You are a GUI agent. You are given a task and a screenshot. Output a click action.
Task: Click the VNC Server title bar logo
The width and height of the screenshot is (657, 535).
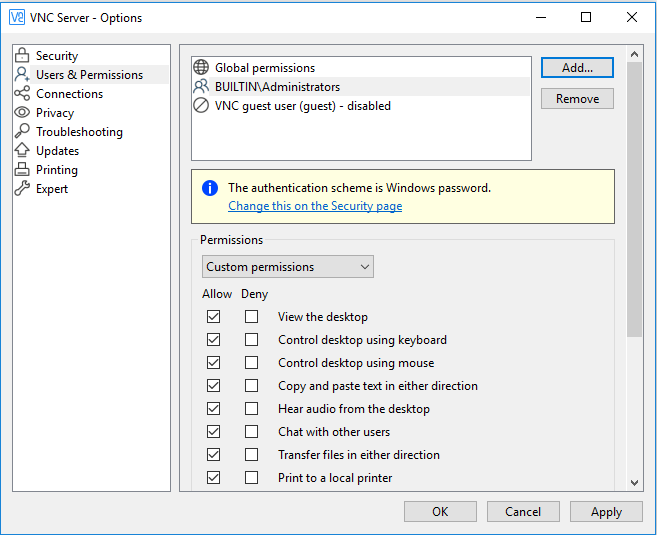click(x=17, y=17)
